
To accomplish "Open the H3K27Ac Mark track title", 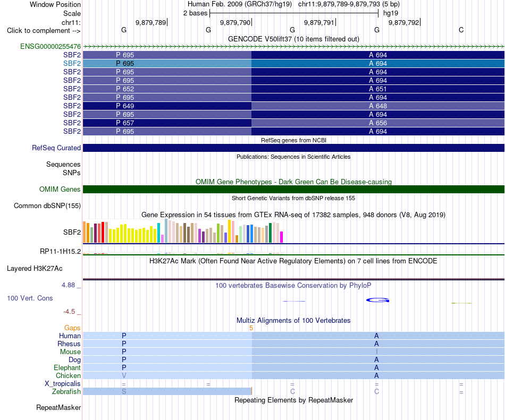I will pyautogui.click(x=293, y=261).
